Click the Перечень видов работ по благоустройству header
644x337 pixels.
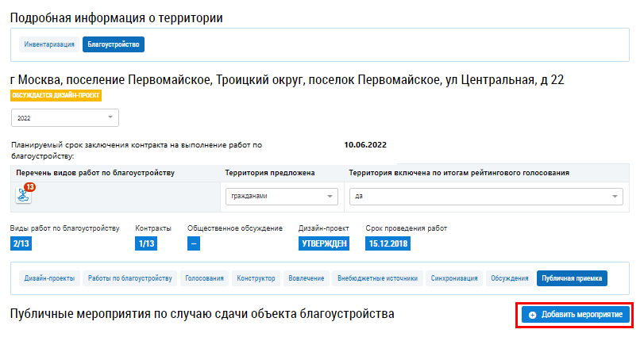[95, 173]
